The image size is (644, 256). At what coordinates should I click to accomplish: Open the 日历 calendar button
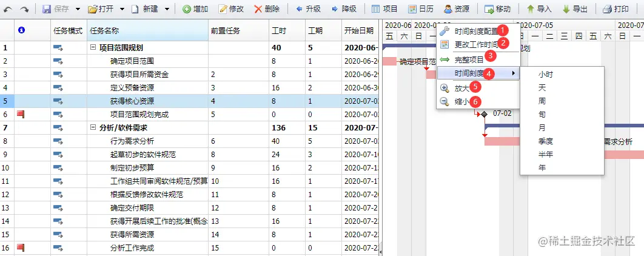click(421, 8)
